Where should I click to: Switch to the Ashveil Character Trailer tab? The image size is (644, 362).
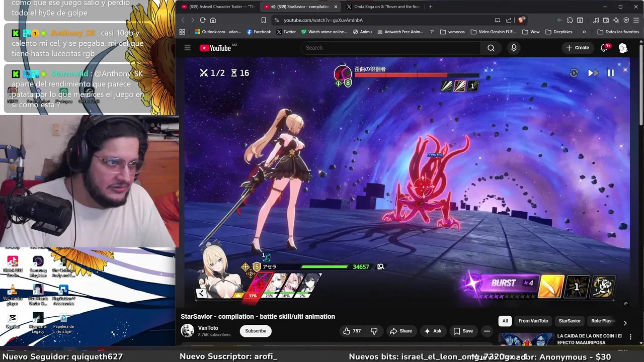218,7
